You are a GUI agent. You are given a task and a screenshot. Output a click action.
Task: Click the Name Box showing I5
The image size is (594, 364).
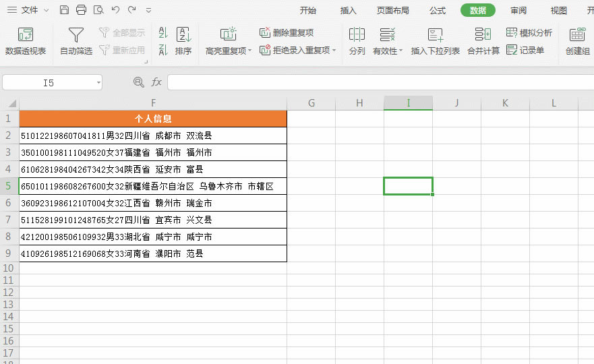point(49,82)
